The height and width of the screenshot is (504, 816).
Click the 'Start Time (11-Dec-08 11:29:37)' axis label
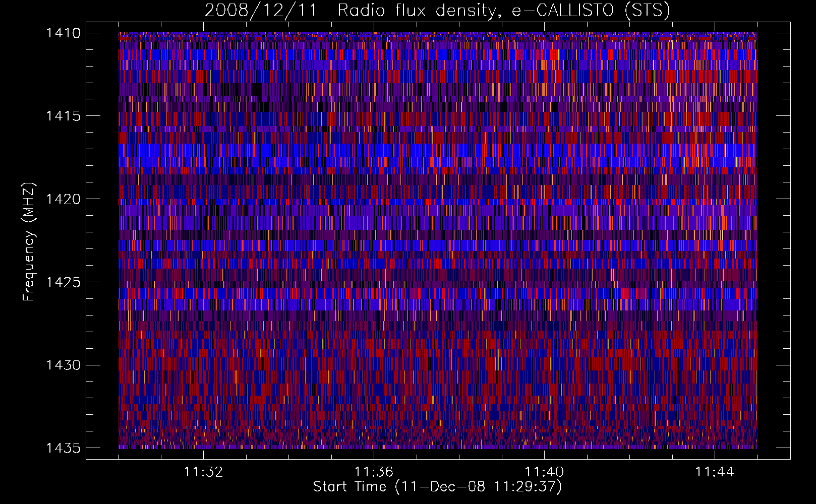tap(438, 487)
